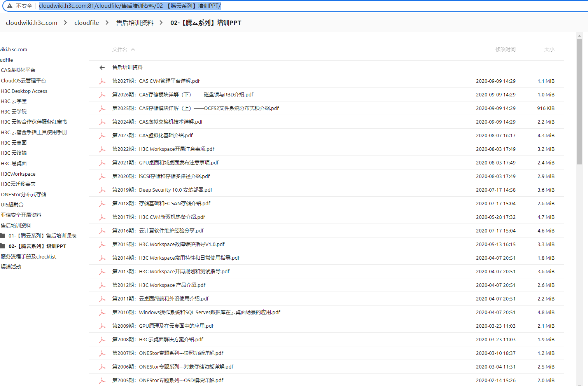Click the PDF icon for 第2020期 iSCSI存储和存储多路径介绍
The width and height of the screenshot is (588, 386).
coord(102,176)
